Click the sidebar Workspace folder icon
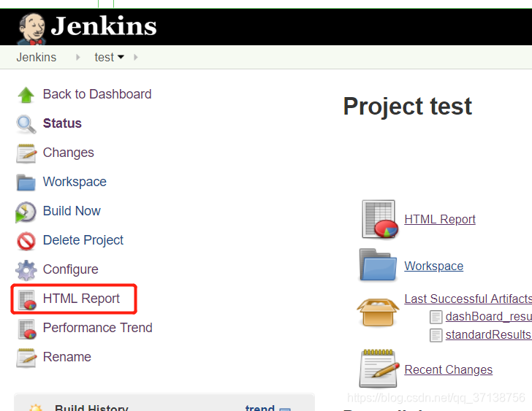The height and width of the screenshot is (411, 532). (x=26, y=183)
